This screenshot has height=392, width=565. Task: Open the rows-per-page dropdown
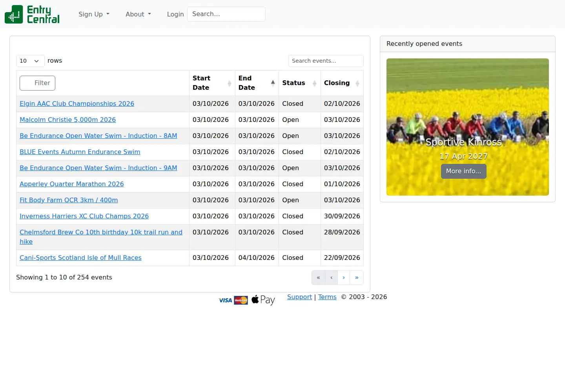tap(30, 61)
